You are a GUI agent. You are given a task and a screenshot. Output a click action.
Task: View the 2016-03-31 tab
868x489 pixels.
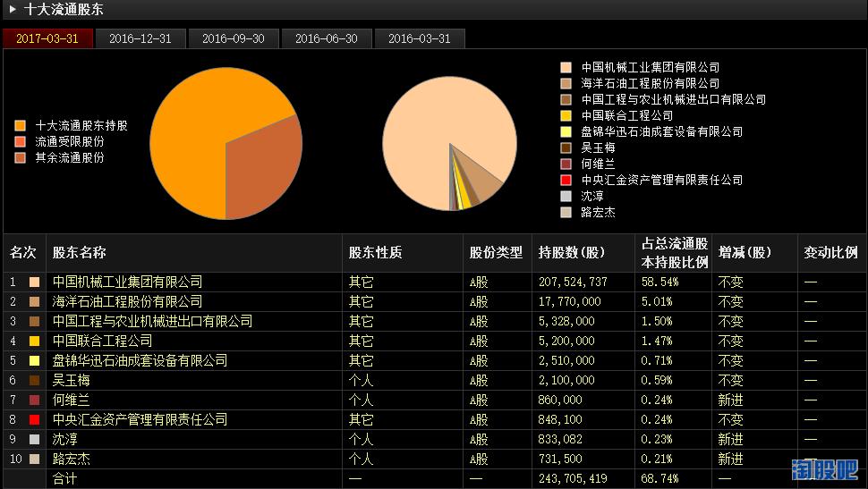[x=420, y=38]
